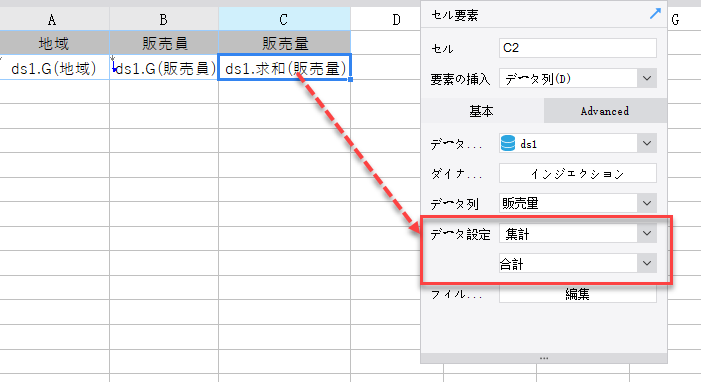Switch to the Advanced tab
This screenshot has height=382, width=701.
[x=605, y=111]
